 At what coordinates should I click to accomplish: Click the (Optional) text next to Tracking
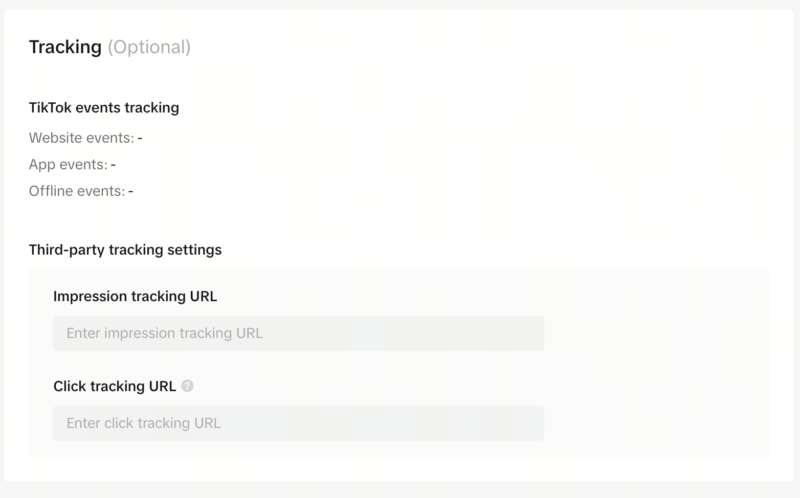pos(149,47)
